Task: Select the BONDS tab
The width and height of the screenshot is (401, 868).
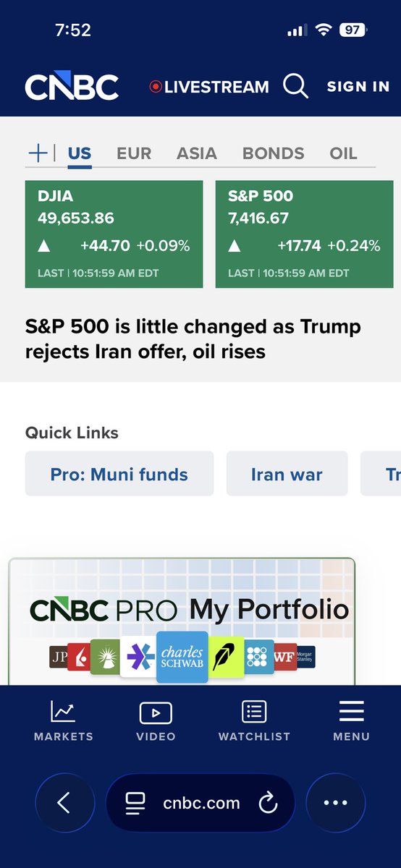Action: 274,153
